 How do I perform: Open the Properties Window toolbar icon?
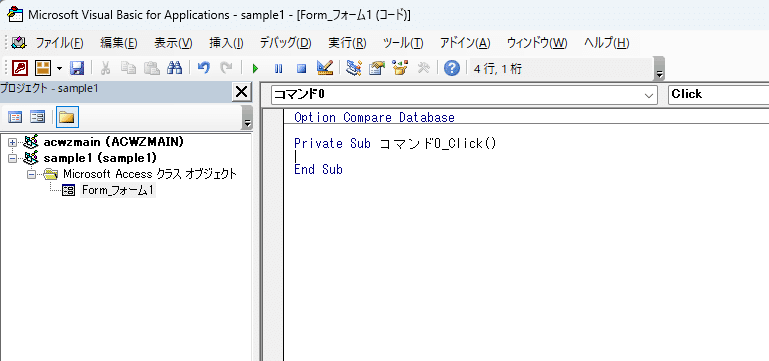tap(377, 68)
